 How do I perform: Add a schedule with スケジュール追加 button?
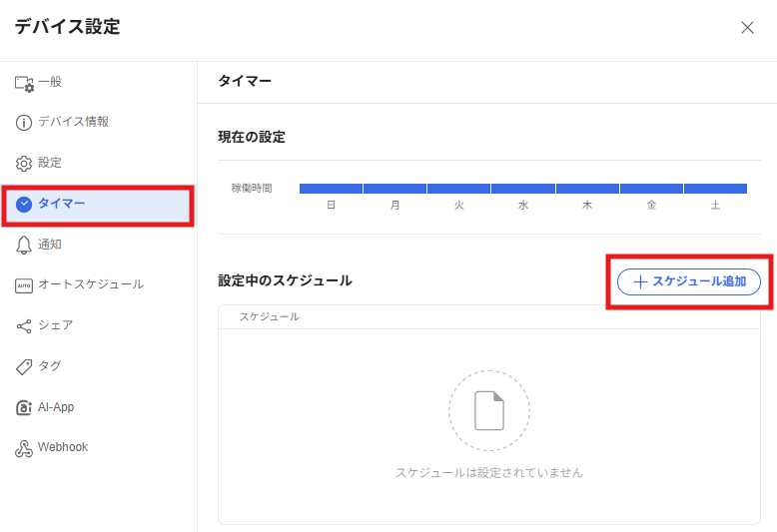point(689,281)
